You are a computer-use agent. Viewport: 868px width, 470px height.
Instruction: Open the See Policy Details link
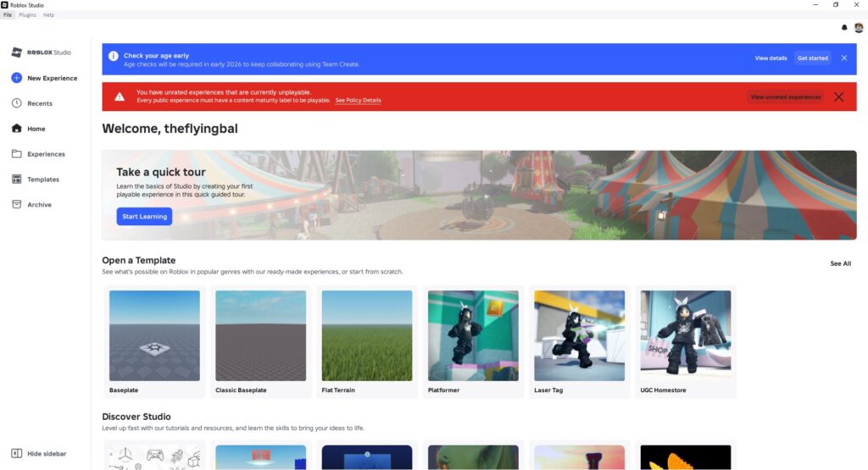pyautogui.click(x=359, y=100)
